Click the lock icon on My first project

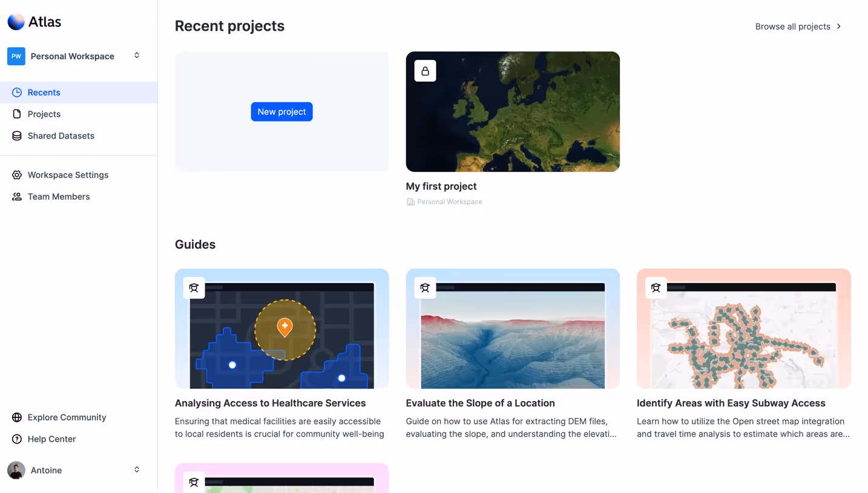pyautogui.click(x=425, y=70)
